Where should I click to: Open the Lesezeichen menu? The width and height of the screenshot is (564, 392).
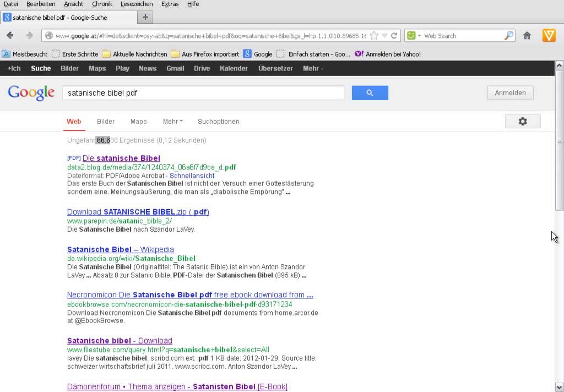tap(137, 4)
